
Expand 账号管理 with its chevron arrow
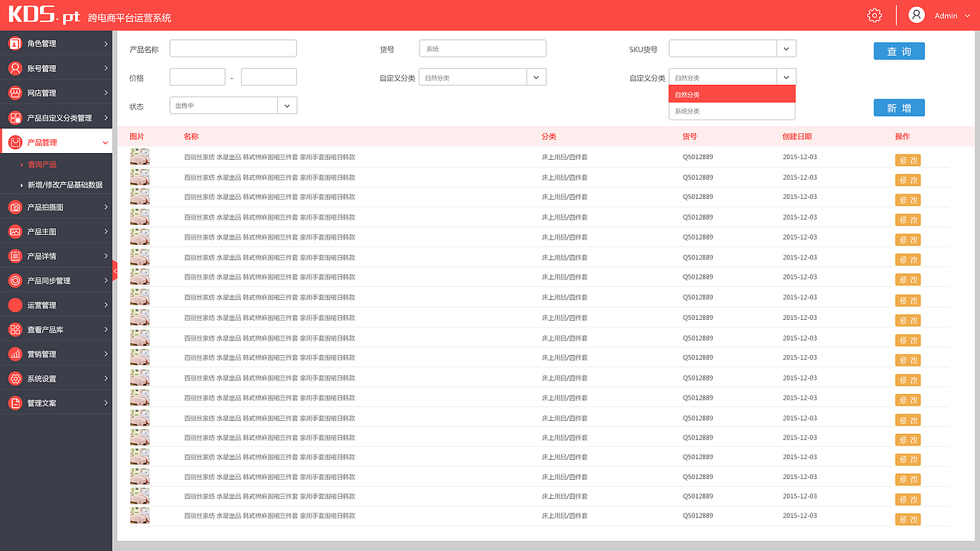click(x=106, y=68)
